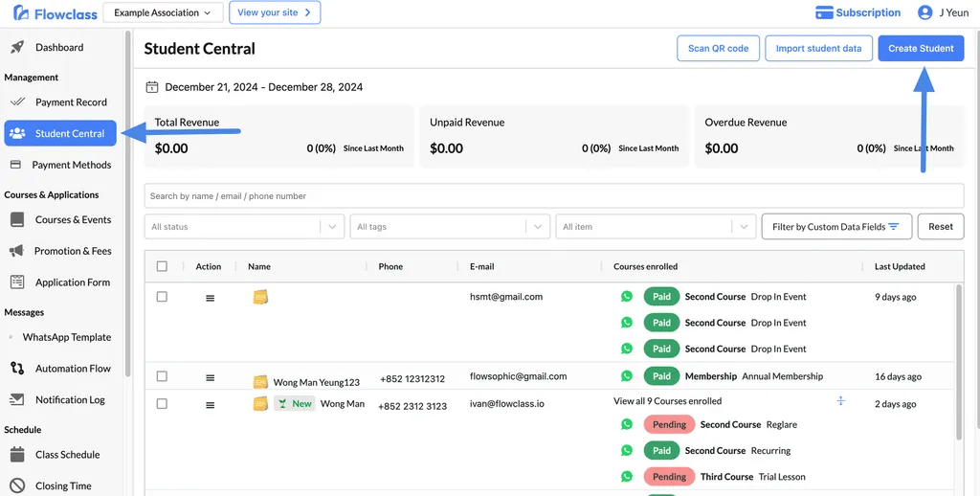Open action menu for hsmt@gmail.com row

(210, 299)
